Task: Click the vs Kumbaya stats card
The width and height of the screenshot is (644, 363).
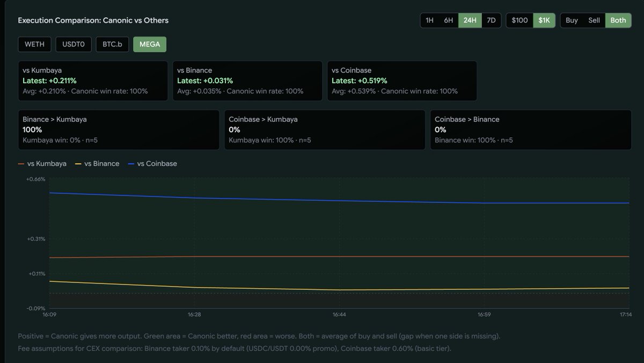Action: point(93,81)
